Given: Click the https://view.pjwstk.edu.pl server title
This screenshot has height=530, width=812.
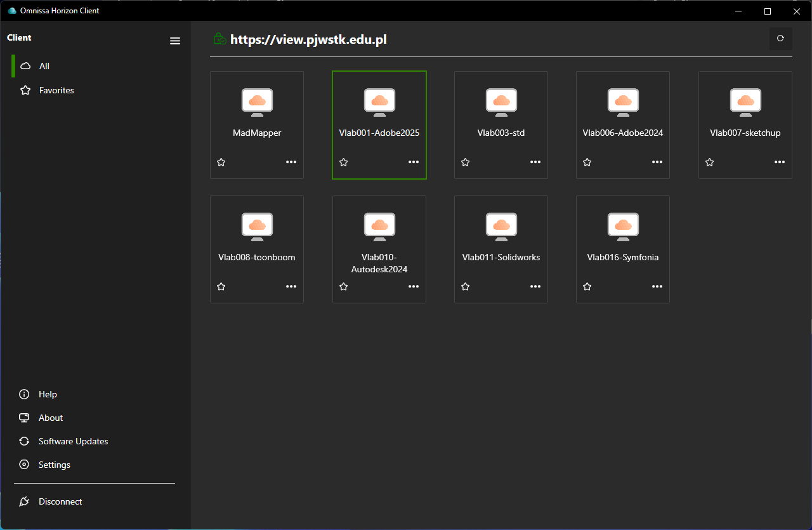Looking at the screenshot, I should click(308, 39).
